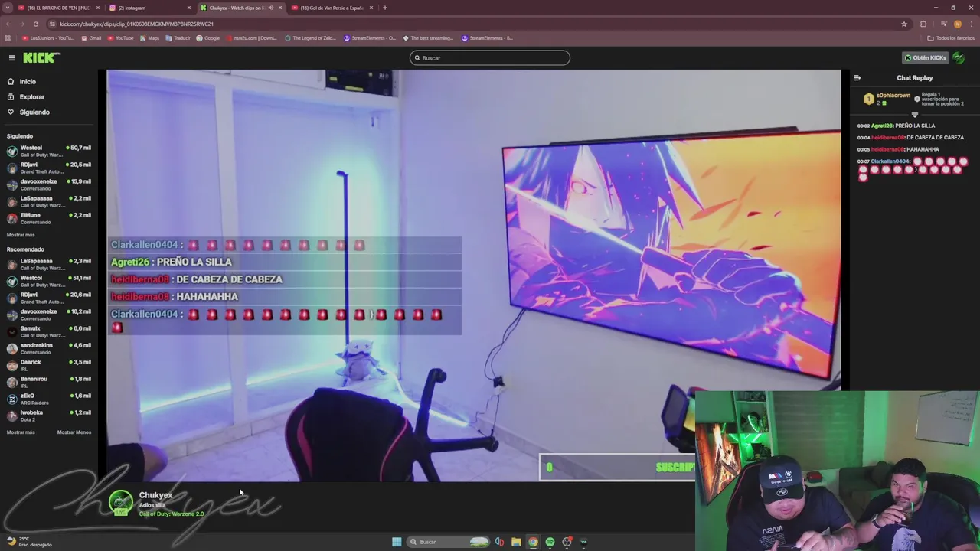Screen dimensions: 980x551
Task: Click the Inicio home icon in the sidebar
Action: (11, 81)
